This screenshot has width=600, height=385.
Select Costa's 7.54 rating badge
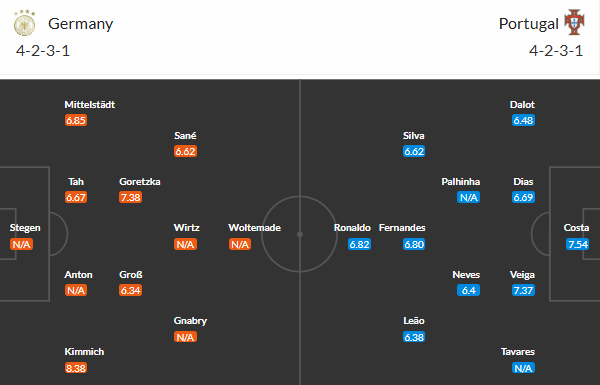pyautogui.click(x=577, y=244)
